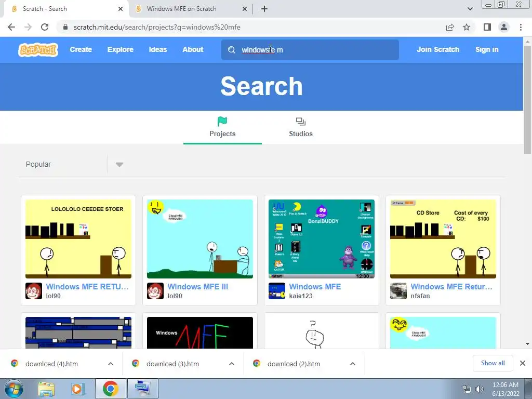The height and width of the screenshot is (399, 532).
Task: Click the browser address bar URL
Action: click(x=157, y=27)
